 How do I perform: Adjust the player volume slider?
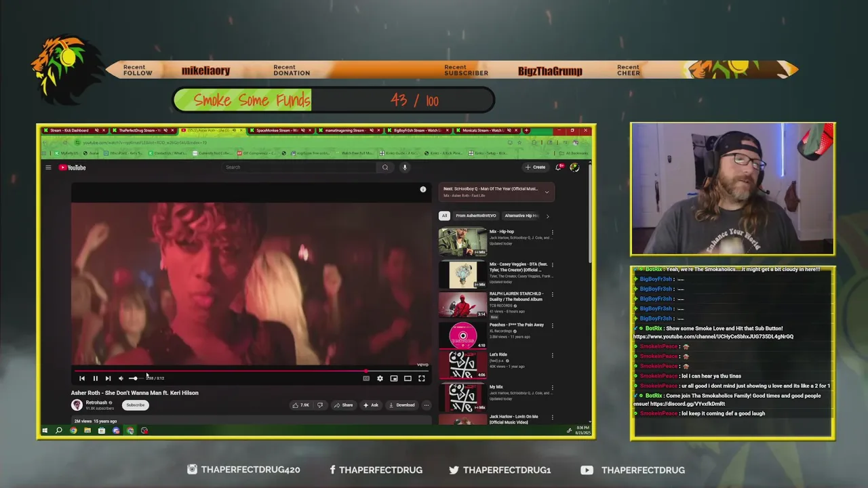135,378
